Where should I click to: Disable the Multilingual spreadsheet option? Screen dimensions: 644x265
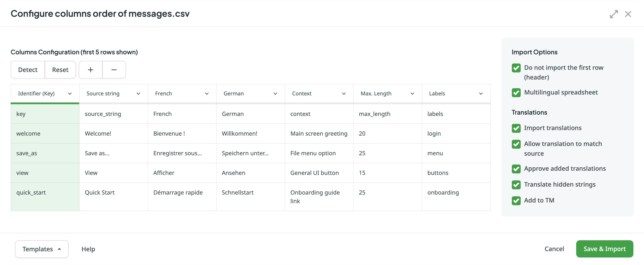pos(516,93)
